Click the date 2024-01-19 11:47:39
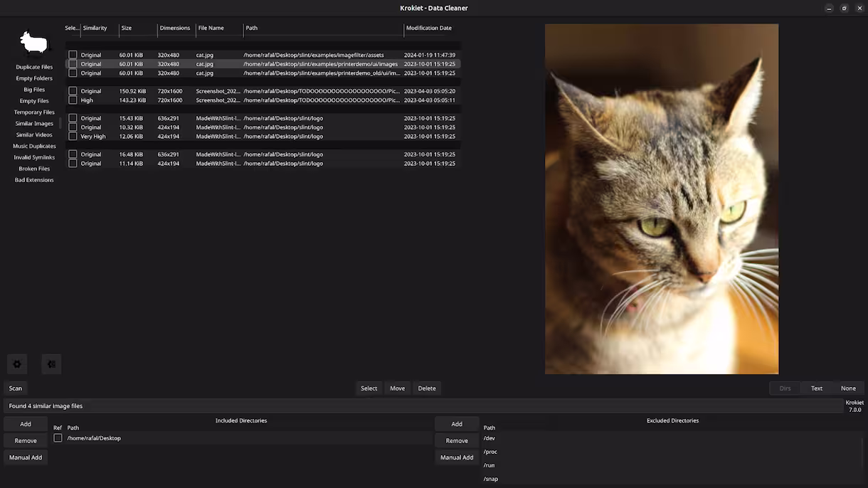The image size is (868, 488). pyautogui.click(x=430, y=55)
